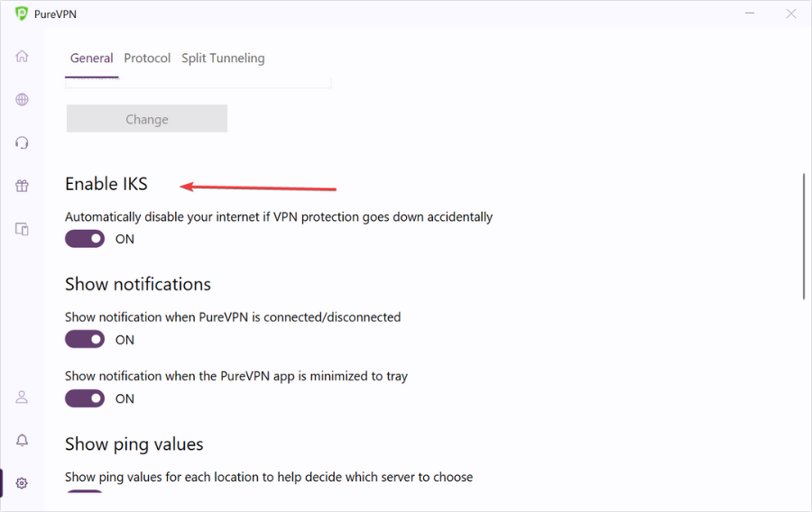Open the devices icon in sidebar
Screen dimensions: 812x512
coord(22,229)
